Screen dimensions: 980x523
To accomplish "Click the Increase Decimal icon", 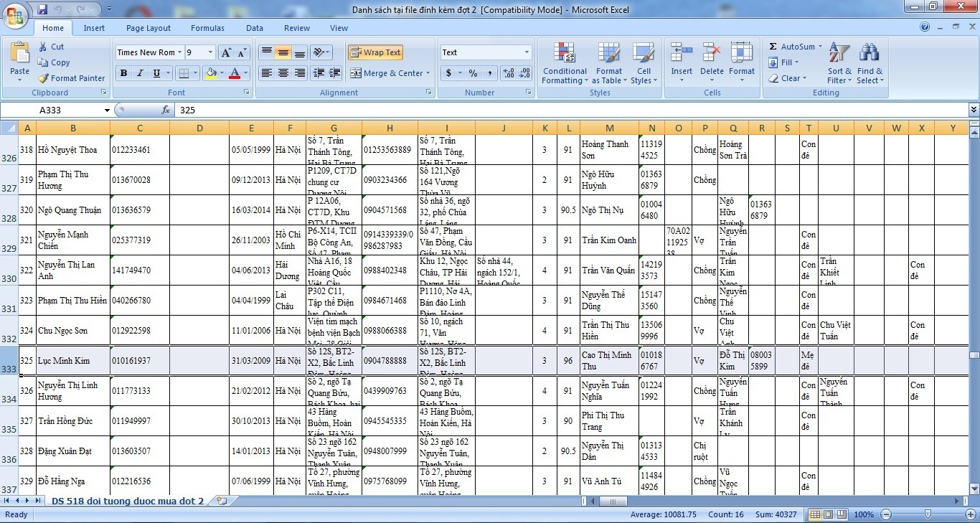I will point(509,73).
